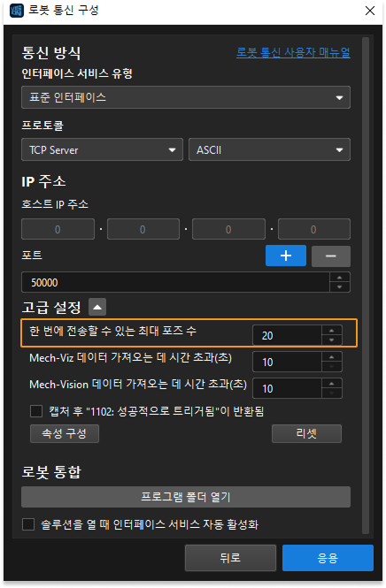Open the 로봇 통신 사용자 매뉴얼 link

293,52
